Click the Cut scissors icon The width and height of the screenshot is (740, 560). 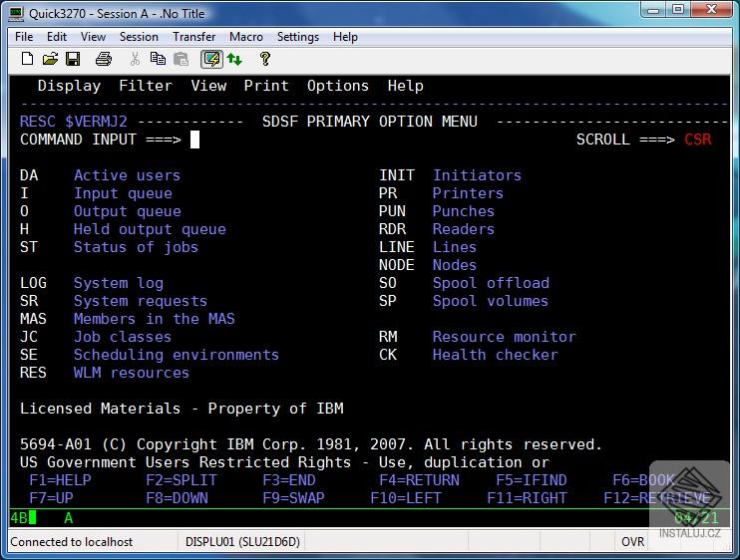135,60
